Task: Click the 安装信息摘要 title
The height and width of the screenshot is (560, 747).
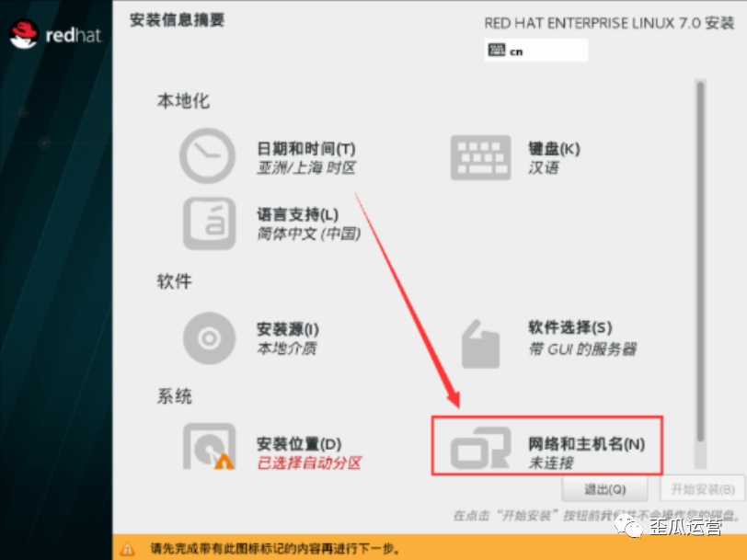Action: pos(177,20)
